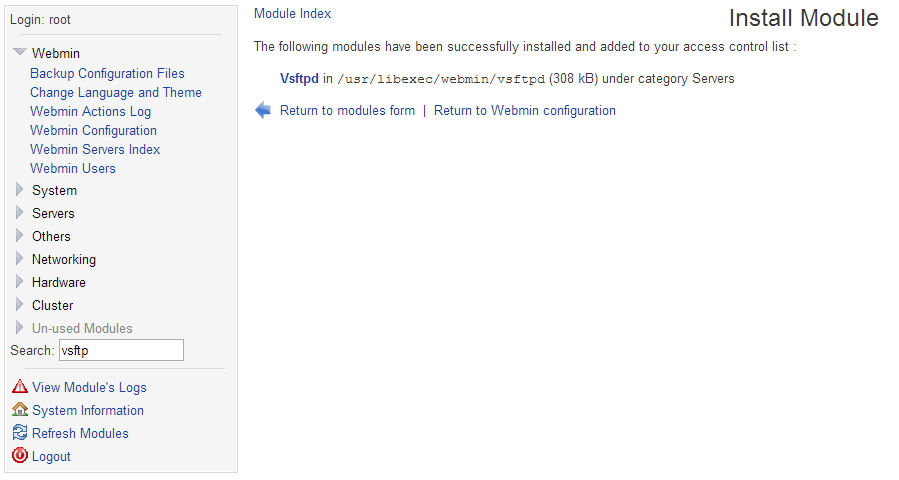Go to Webmin Users page

pyautogui.click(x=73, y=168)
